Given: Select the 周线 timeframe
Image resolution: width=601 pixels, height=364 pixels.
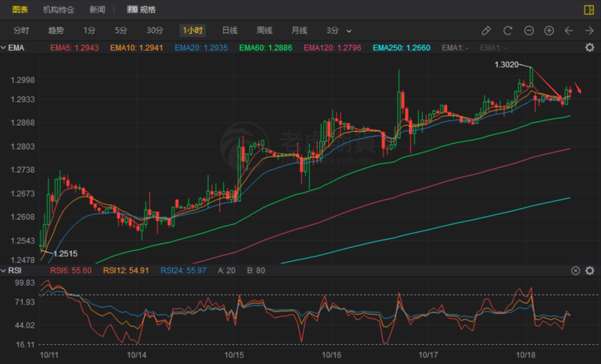Looking at the screenshot, I should click(264, 30).
